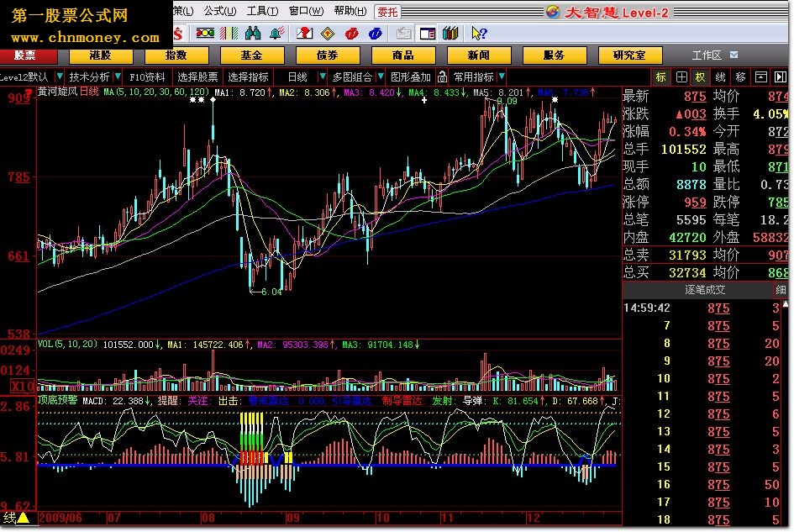Click the 大智慧 logo globe icon
The height and width of the screenshot is (532, 794).
pyautogui.click(x=553, y=12)
